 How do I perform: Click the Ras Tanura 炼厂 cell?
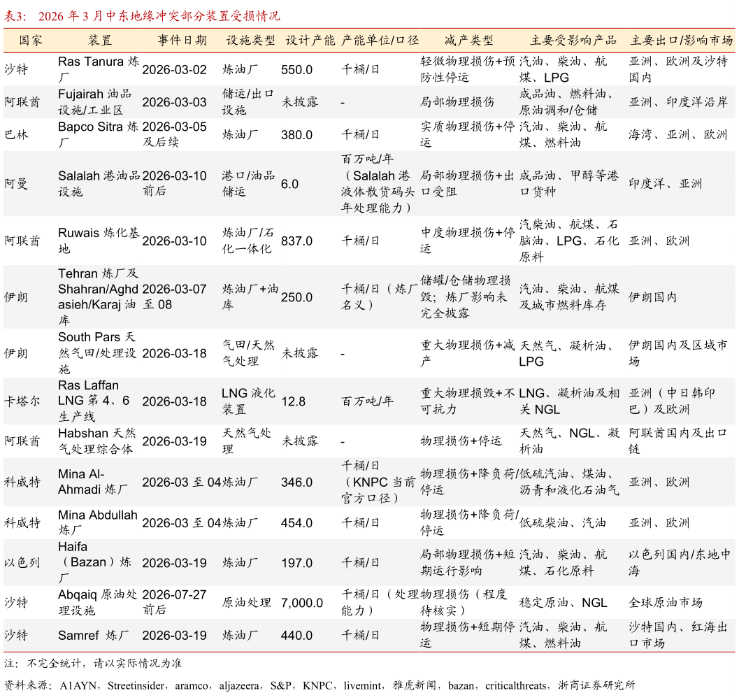pyautogui.click(x=99, y=69)
